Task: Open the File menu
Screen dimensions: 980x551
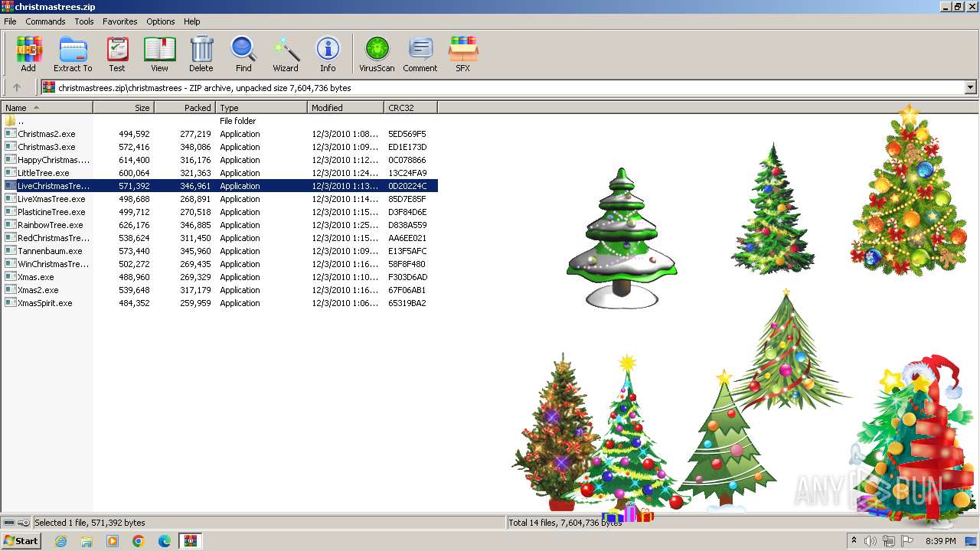Action: [x=10, y=21]
